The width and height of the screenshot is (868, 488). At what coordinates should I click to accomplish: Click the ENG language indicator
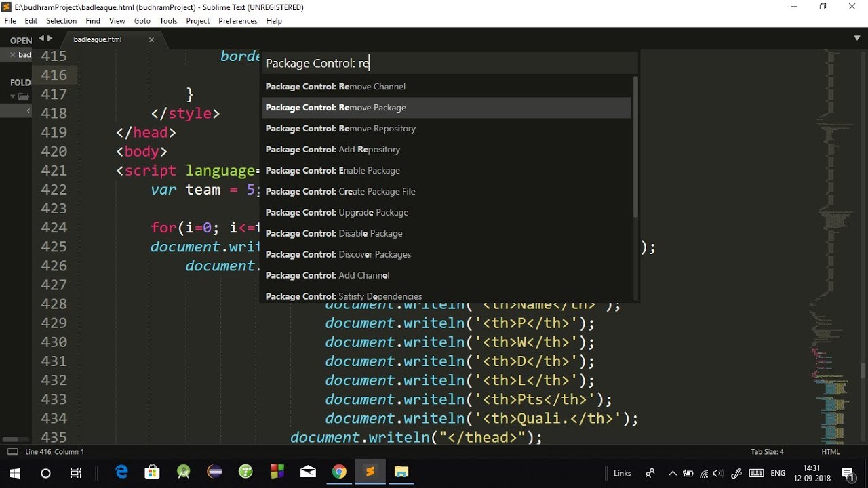[x=778, y=473]
